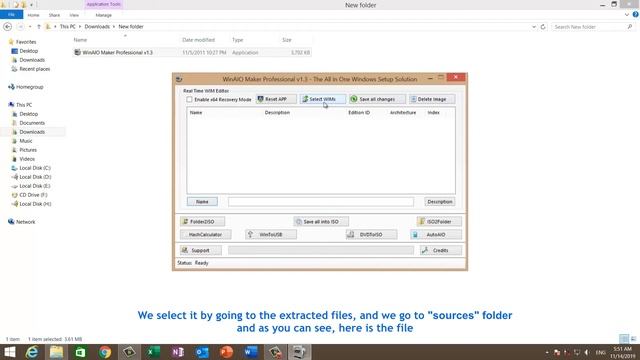Select WinAIO Maker Professional v1.3 file

pyautogui.click(x=192, y=53)
